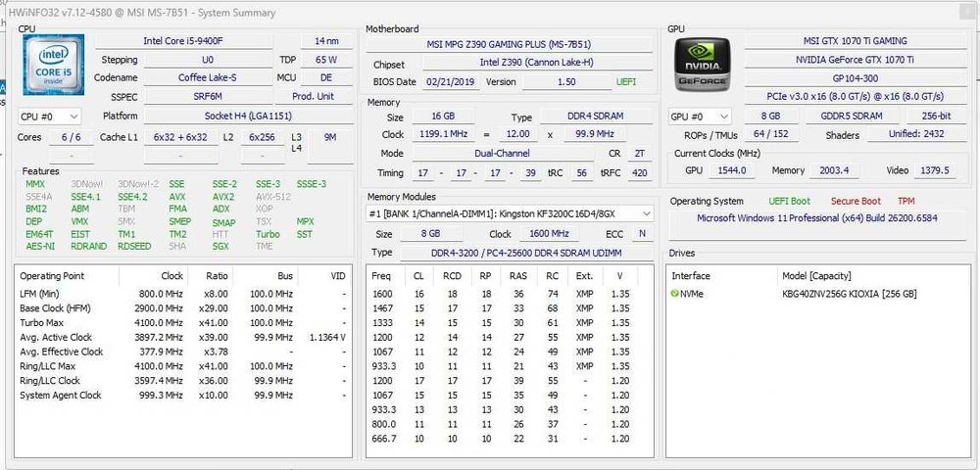
Task: Click the PCIe v3.0 x16 bus field
Action: tap(855, 97)
